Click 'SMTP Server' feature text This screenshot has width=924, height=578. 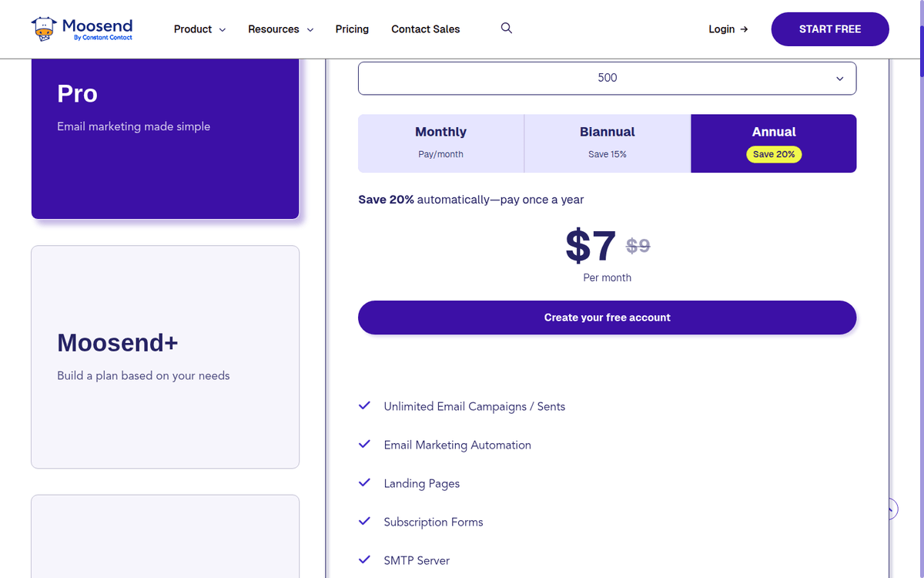[417, 560]
